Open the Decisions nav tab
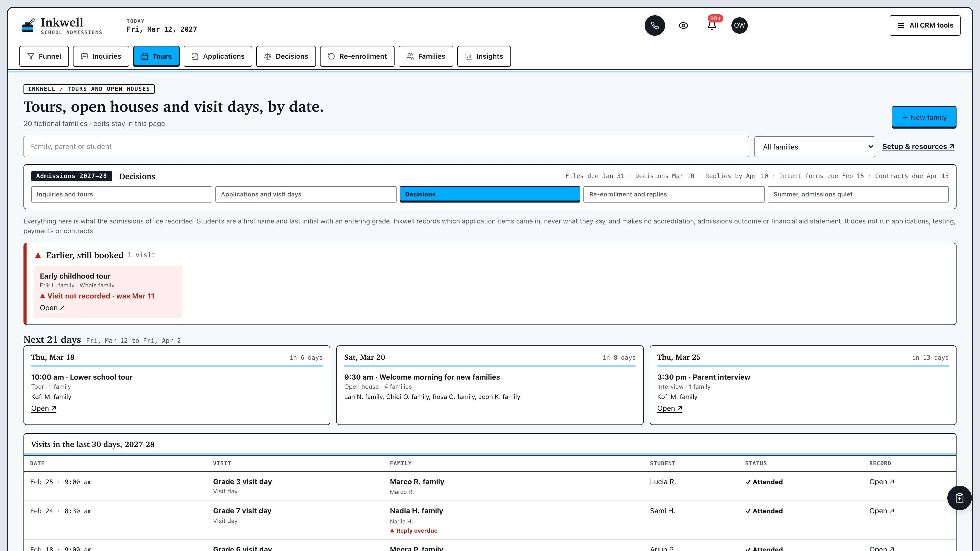 tap(286, 56)
